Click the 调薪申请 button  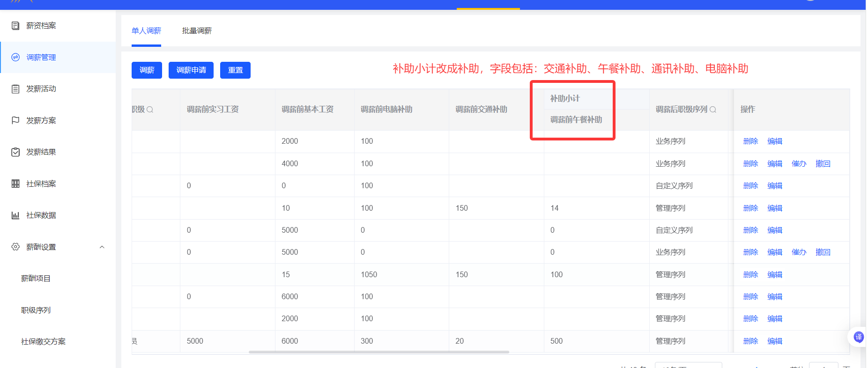point(191,70)
